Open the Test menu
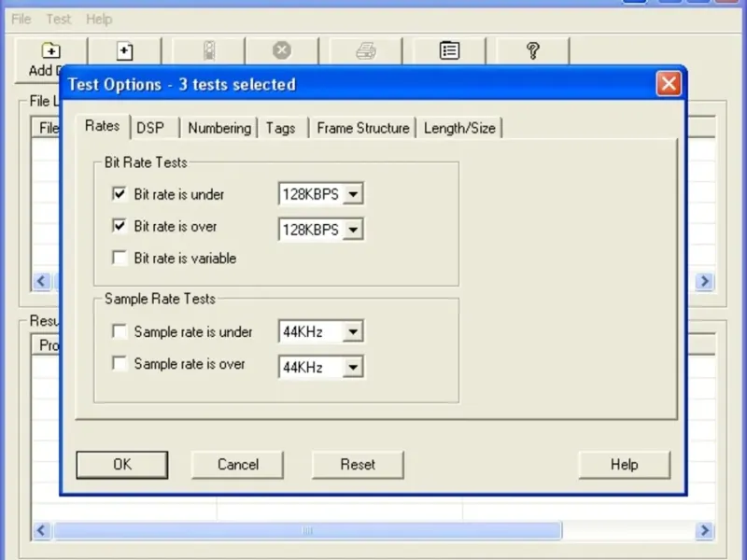Viewport: 747px width, 560px height. 58,19
